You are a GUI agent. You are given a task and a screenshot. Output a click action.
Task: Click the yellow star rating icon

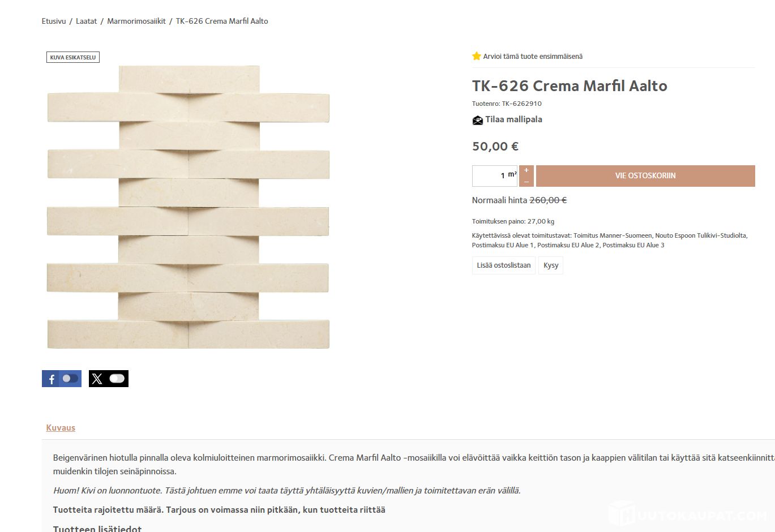pos(477,56)
